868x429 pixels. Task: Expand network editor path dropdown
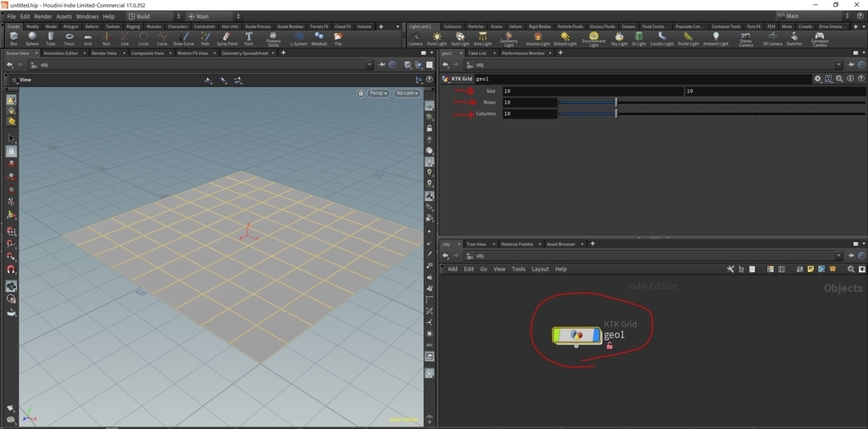[838, 256]
